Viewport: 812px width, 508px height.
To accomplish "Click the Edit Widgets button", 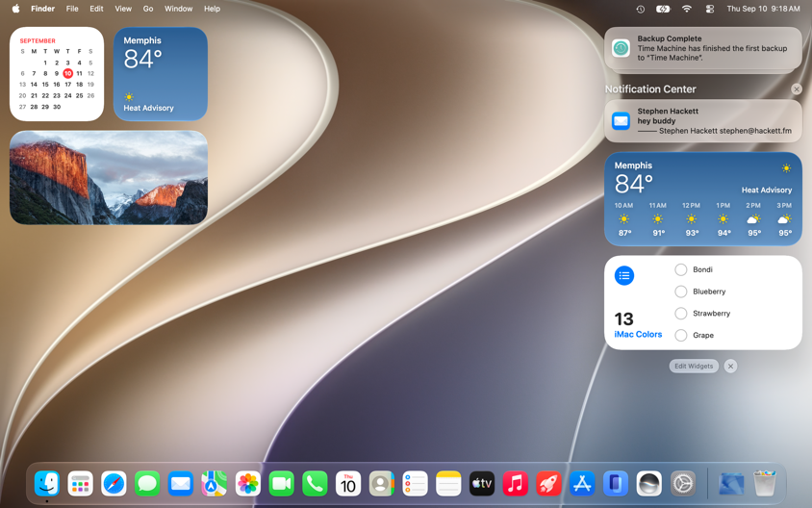I will [x=694, y=367].
